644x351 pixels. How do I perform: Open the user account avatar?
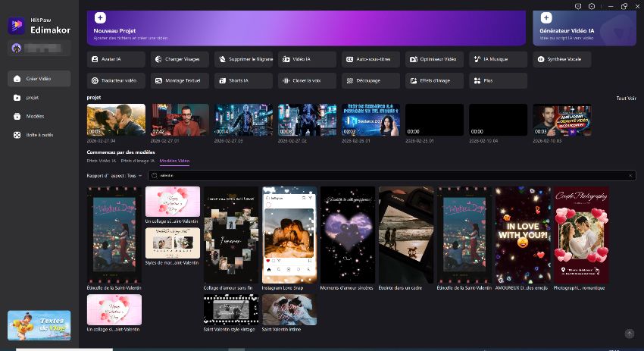pyautogui.click(x=17, y=48)
